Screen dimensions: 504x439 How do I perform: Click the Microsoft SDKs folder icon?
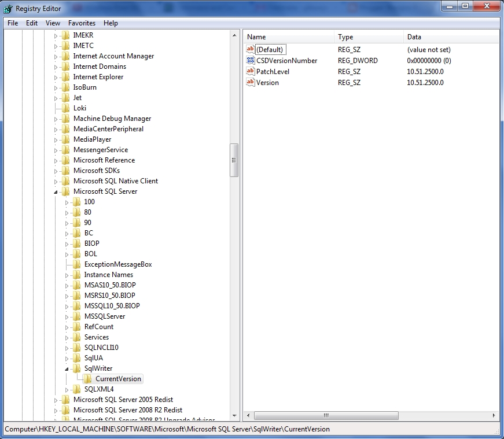(x=65, y=170)
